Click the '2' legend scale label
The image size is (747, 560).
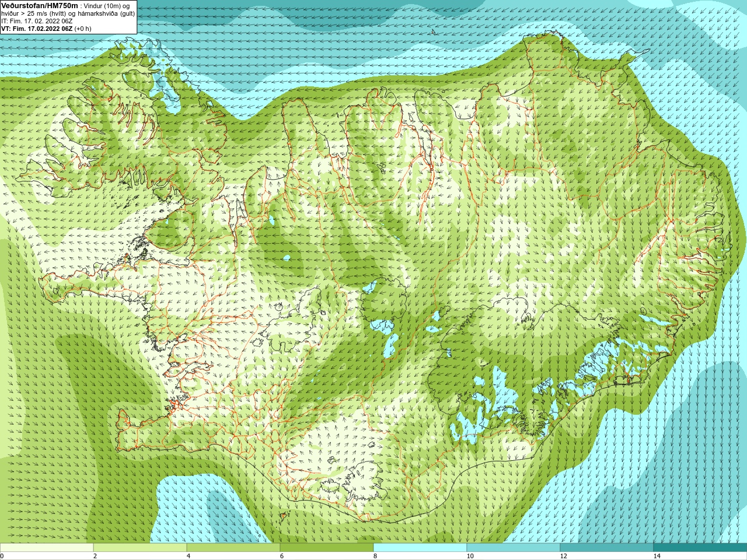point(95,556)
